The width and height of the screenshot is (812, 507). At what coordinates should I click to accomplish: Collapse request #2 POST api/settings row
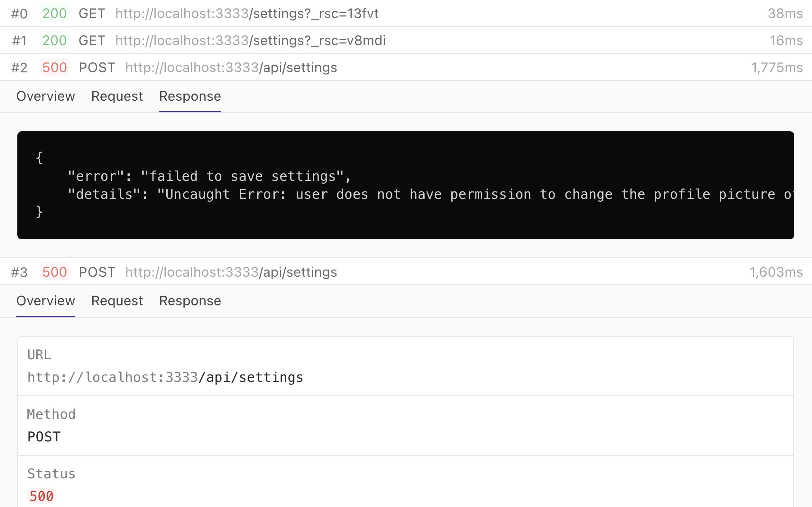(406, 67)
